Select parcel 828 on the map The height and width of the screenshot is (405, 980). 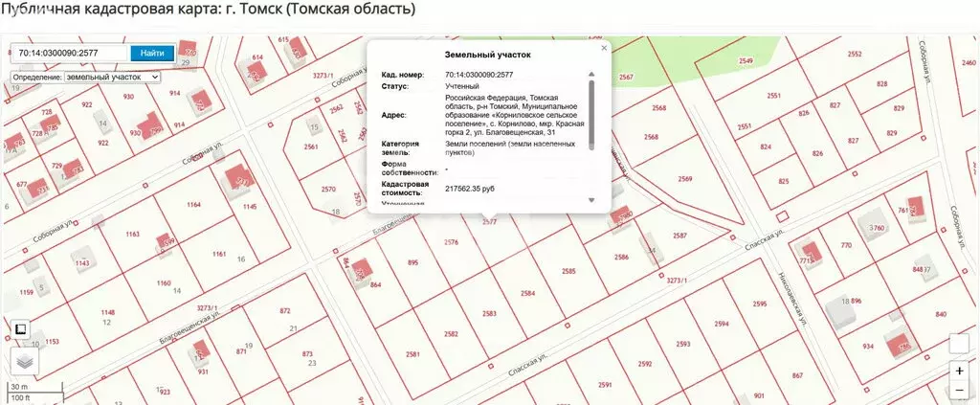881,83
